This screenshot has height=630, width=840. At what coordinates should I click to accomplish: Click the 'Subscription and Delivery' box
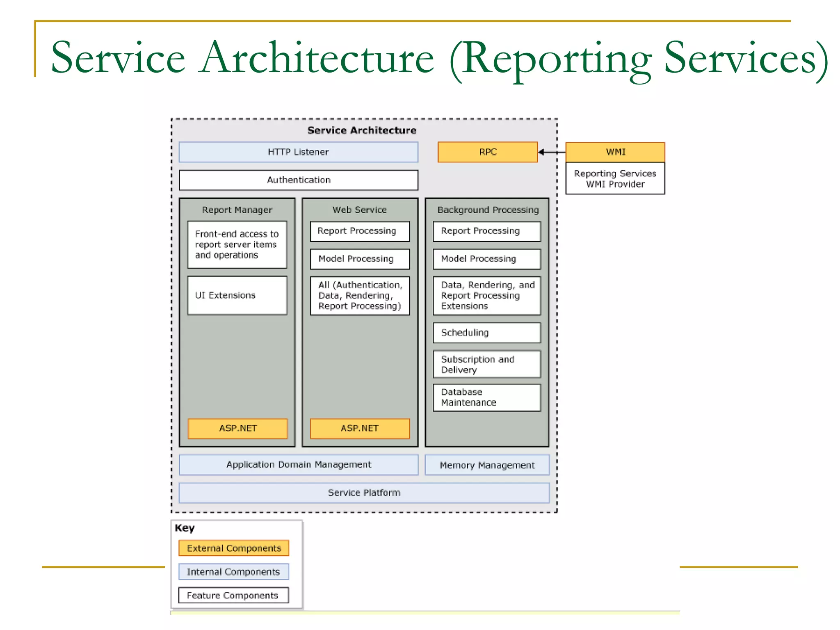pos(487,364)
